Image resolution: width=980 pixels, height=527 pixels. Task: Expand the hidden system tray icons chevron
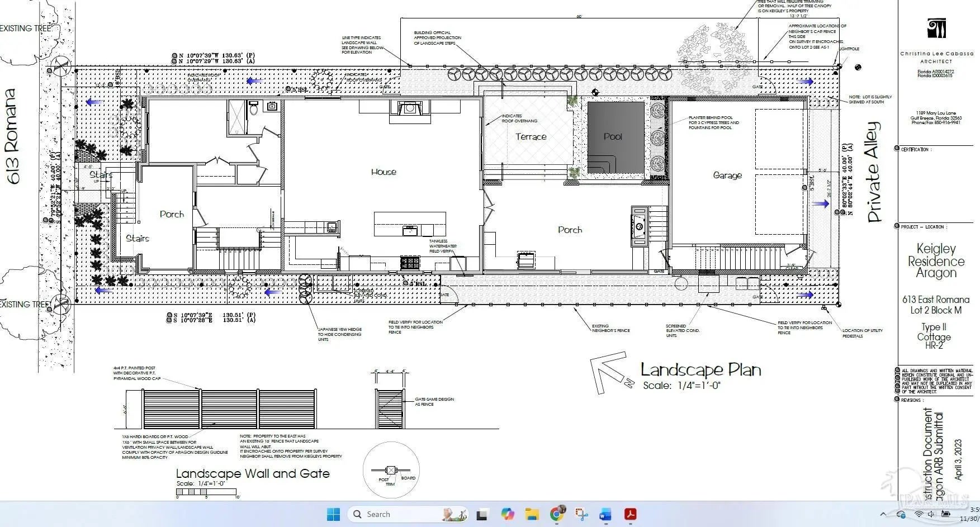click(x=883, y=514)
